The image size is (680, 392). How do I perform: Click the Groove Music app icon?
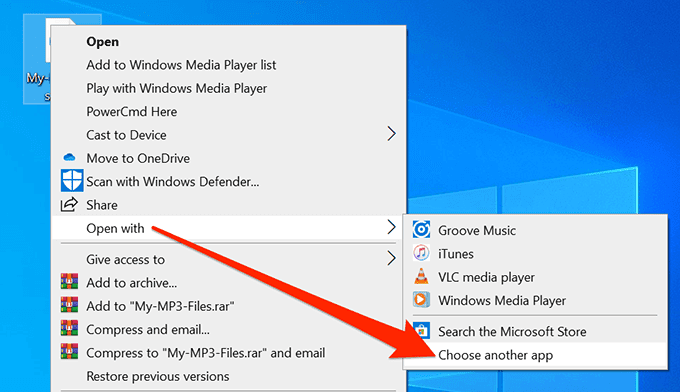(421, 229)
